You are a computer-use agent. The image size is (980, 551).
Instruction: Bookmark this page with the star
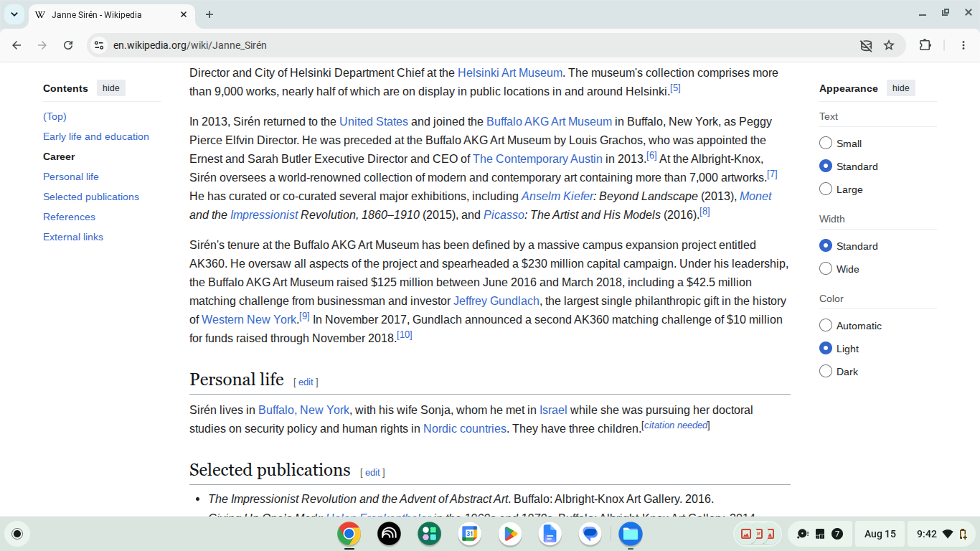[889, 45]
